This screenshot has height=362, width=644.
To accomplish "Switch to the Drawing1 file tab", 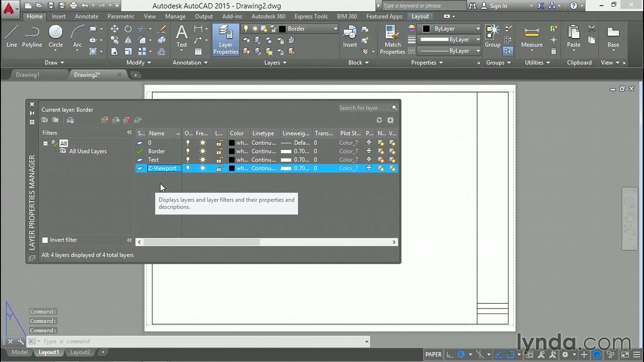I will 28,75.
